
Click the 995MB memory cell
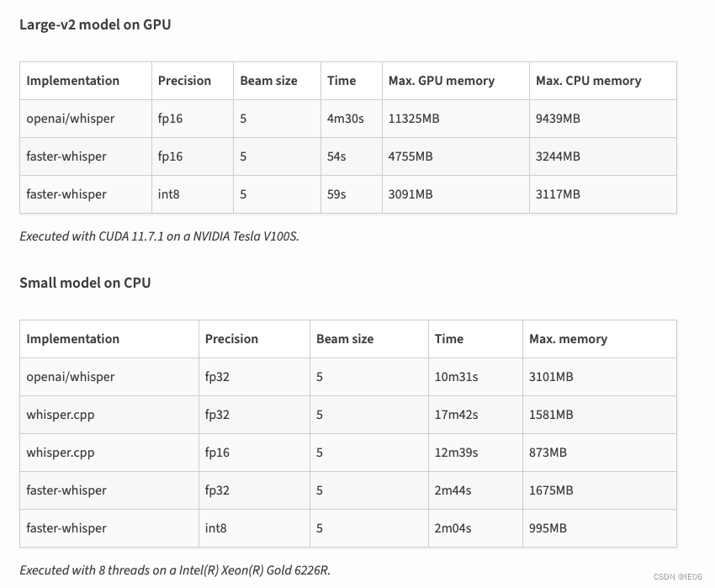pos(599,528)
